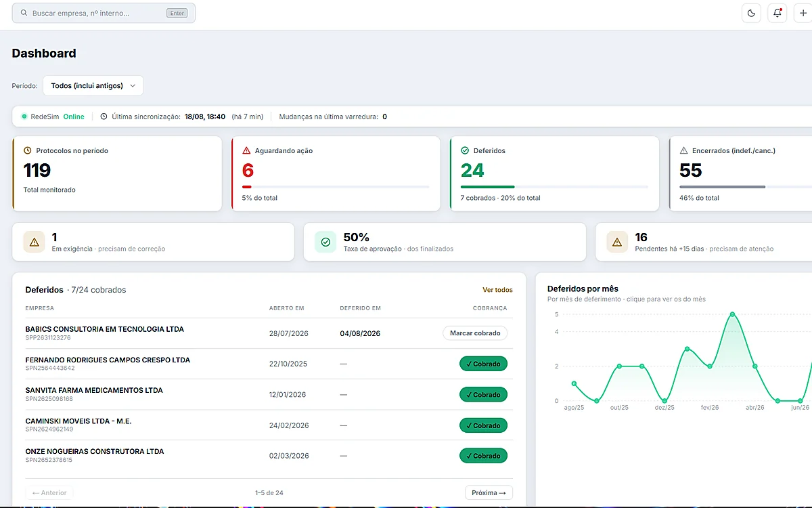Image resolution: width=812 pixels, height=508 pixels.
Task: Go to Próxima page of Deferidos
Action: point(489,492)
